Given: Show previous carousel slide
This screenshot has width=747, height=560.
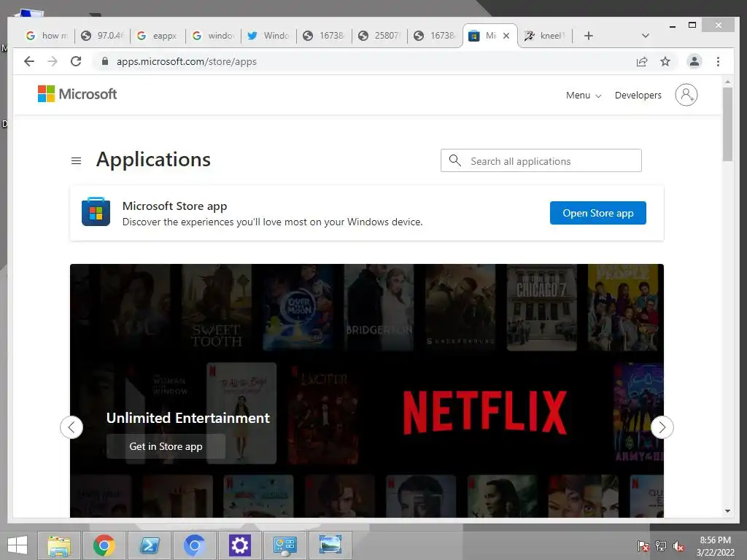Looking at the screenshot, I should point(71,427).
